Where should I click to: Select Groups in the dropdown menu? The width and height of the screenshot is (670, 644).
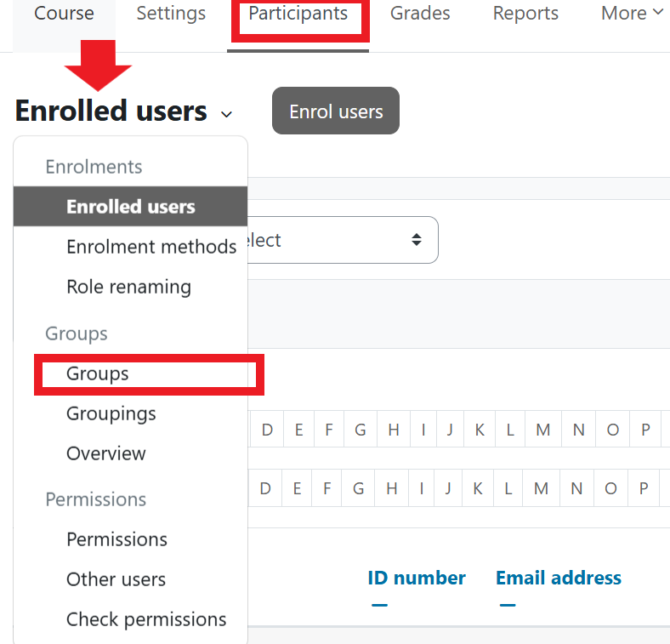98,373
